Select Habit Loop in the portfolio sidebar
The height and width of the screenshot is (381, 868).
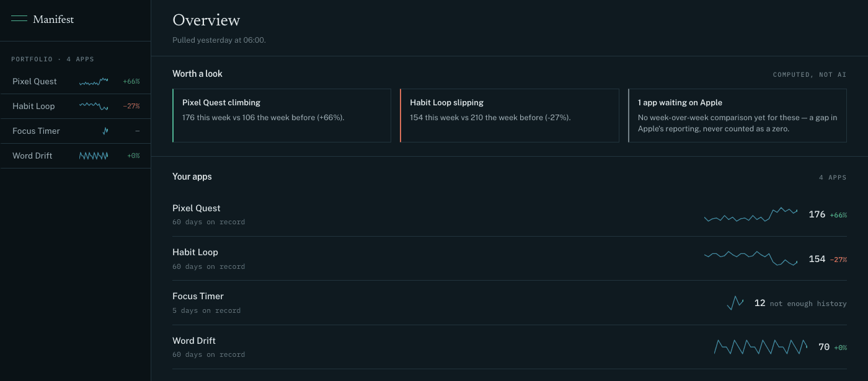[x=76, y=106]
